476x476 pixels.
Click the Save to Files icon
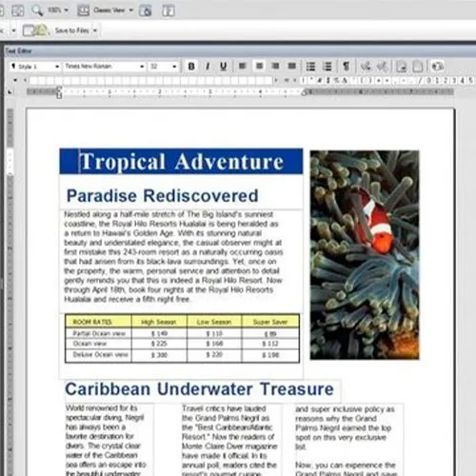coord(35,30)
